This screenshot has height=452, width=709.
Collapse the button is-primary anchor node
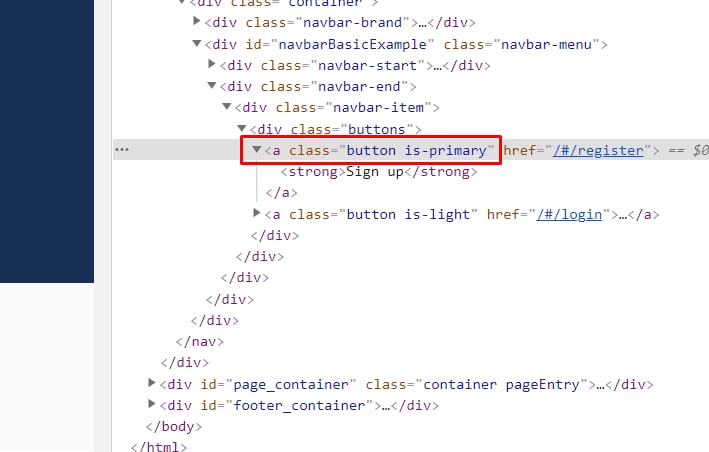pyautogui.click(x=256, y=149)
